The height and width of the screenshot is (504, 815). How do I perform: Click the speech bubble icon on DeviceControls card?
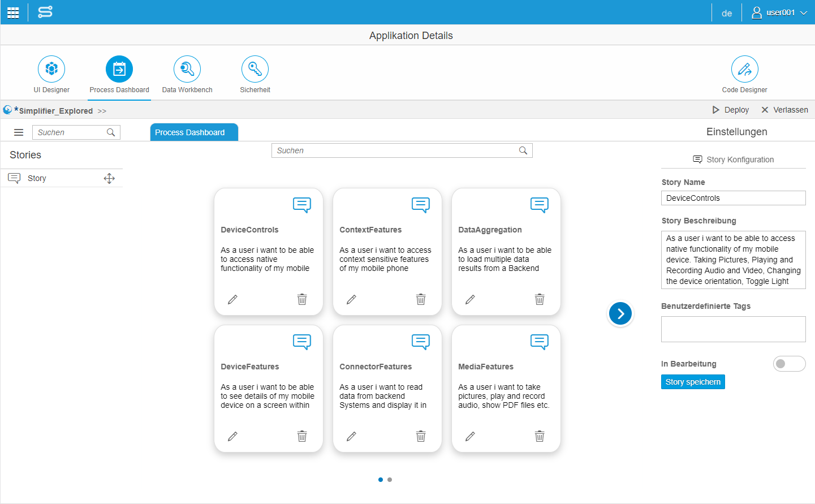(x=302, y=205)
